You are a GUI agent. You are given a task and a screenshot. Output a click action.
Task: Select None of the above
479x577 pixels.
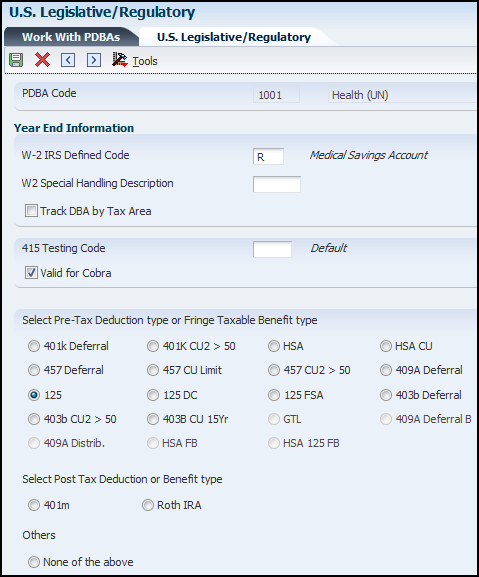tap(34, 562)
